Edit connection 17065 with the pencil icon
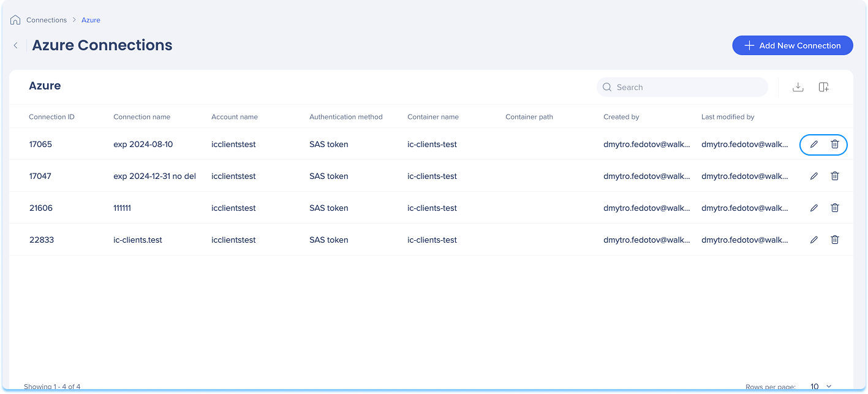 point(814,144)
